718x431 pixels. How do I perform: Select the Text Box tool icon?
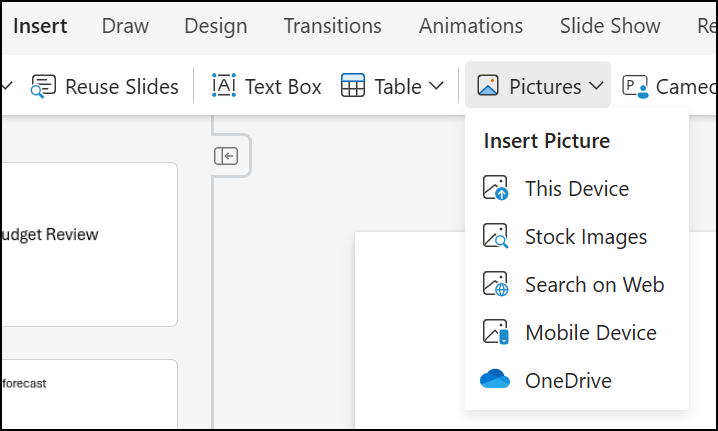tap(223, 87)
